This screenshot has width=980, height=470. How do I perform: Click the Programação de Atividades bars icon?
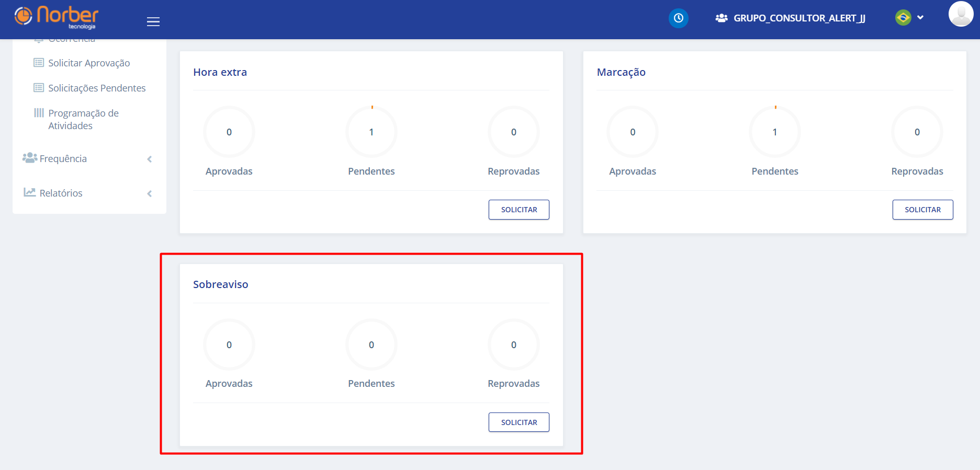point(39,113)
